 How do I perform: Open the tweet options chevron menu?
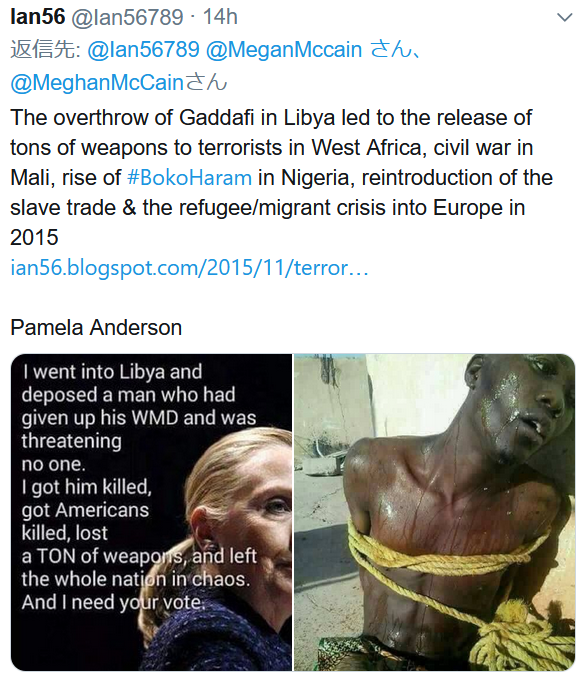(564, 17)
